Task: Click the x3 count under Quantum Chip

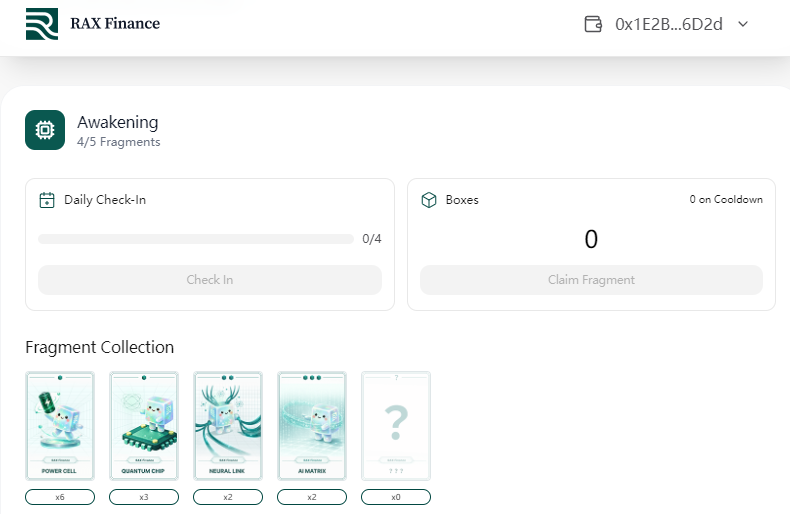Action: point(144,497)
